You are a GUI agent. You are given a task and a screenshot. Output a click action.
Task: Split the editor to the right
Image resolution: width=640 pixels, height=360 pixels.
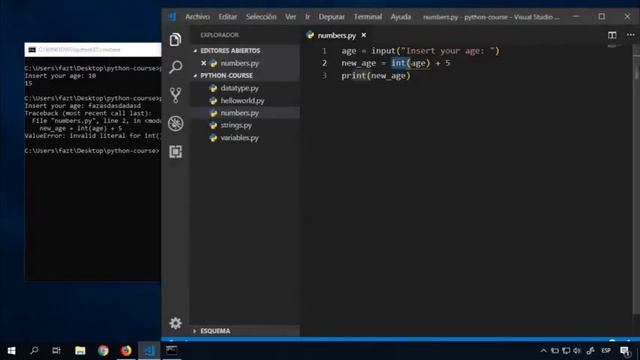(612, 35)
